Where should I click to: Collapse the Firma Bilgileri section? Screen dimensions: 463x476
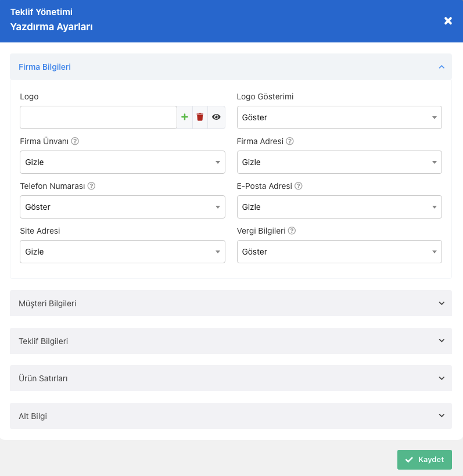pos(231,67)
